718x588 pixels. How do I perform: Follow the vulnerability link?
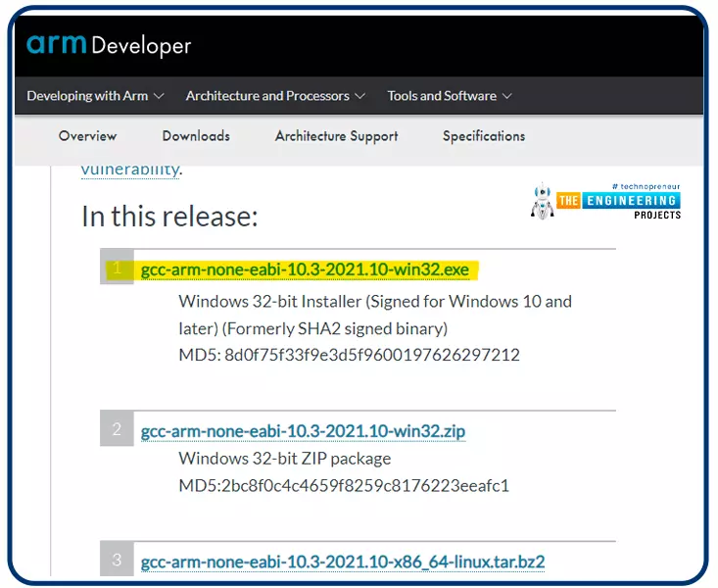point(129,169)
